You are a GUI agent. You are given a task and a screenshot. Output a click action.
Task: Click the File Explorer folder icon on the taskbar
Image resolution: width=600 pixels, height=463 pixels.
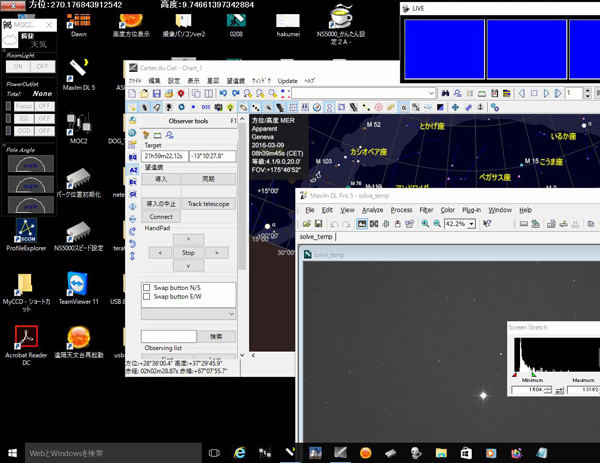pos(441,453)
